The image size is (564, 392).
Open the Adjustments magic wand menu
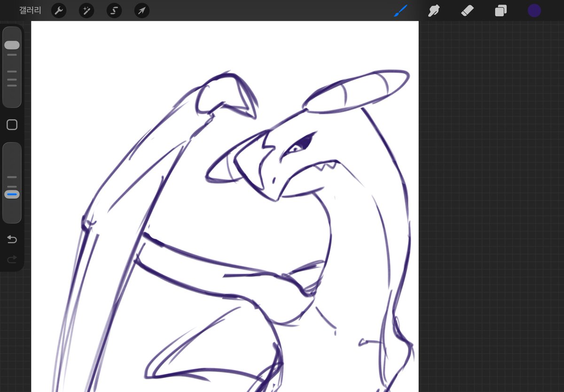pyautogui.click(x=86, y=10)
